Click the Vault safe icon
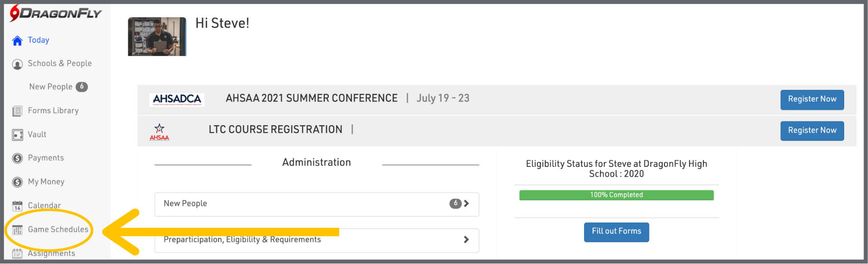The height and width of the screenshot is (264, 868). [17, 135]
